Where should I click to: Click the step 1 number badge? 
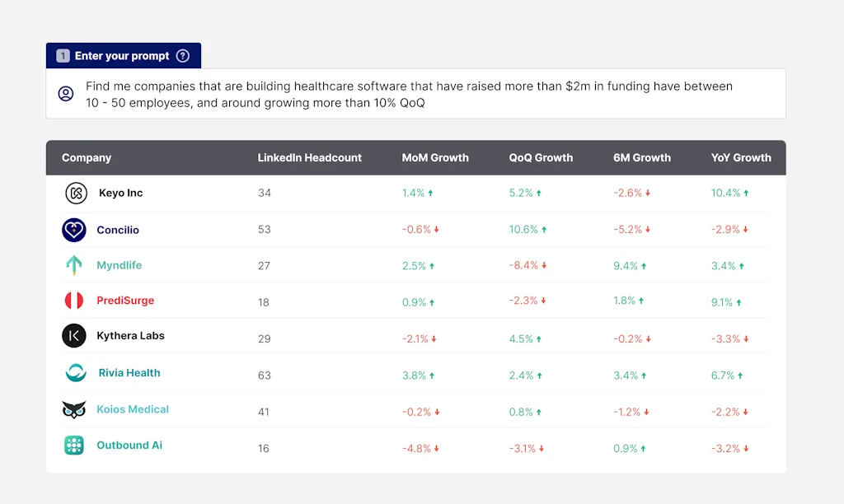point(63,55)
